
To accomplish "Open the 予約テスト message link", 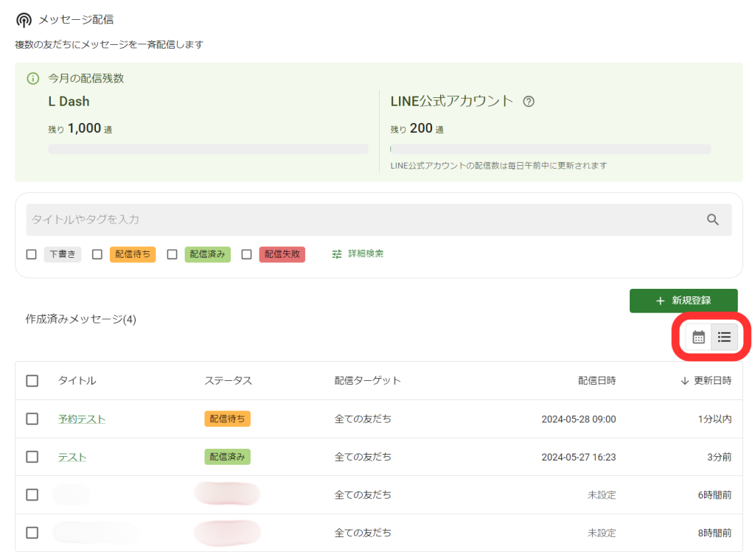I will tap(81, 419).
